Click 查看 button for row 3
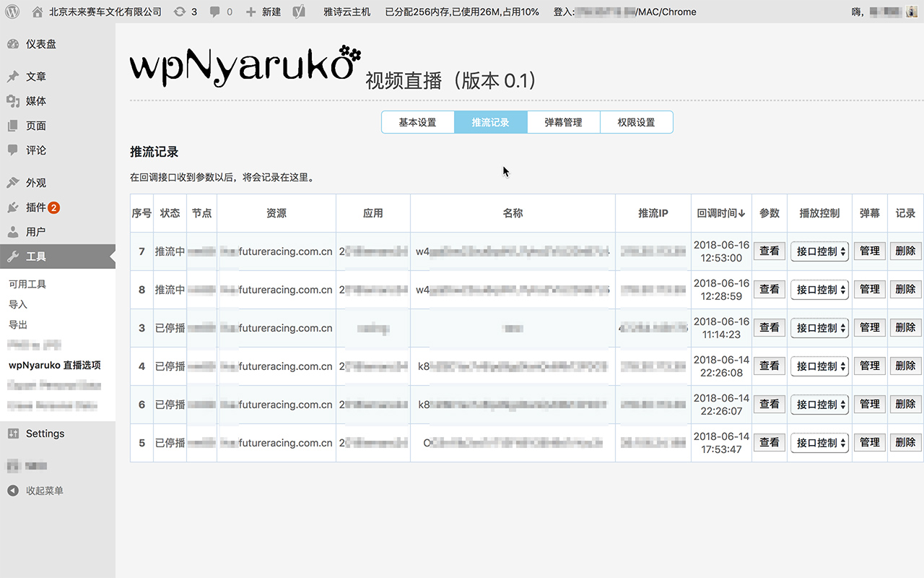This screenshot has height=578, width=924. 770,327
